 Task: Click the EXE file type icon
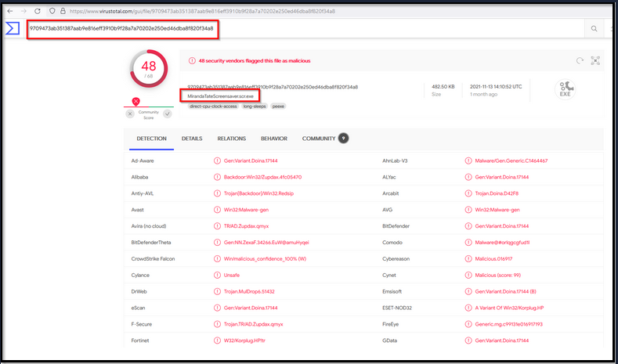566,89
